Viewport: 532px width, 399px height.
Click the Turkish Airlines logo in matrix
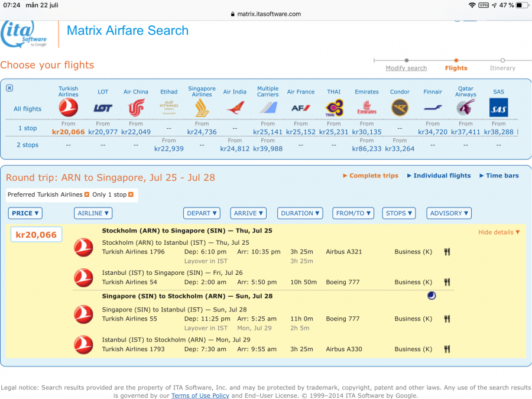(x=69, y=108)
